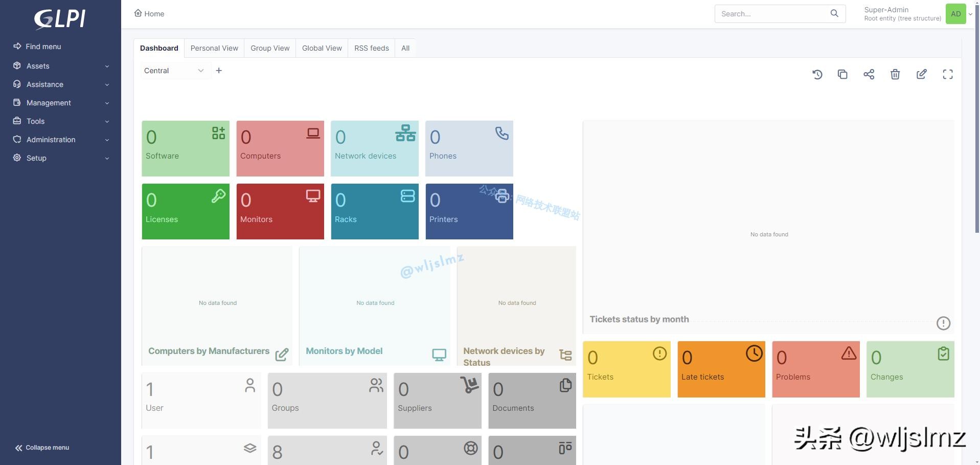Viewport: 980px width, 465px height.
Task: Switch to the RSS feeds tab
Action: point(371,48)
